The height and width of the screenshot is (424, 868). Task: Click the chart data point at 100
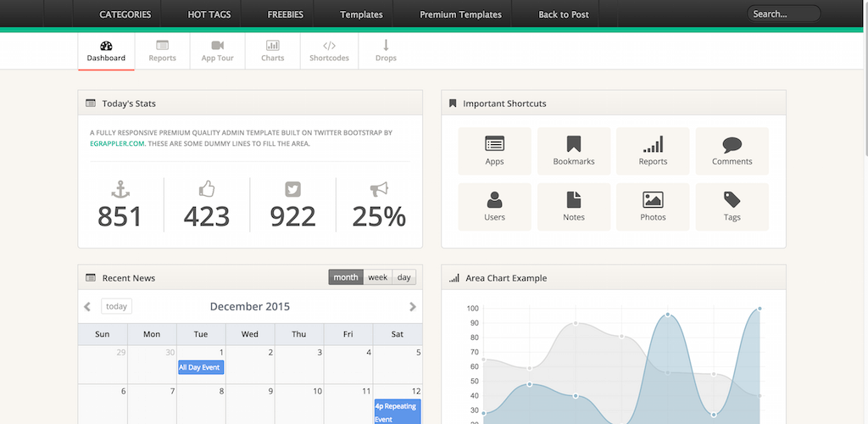click(x=759, y=309)
